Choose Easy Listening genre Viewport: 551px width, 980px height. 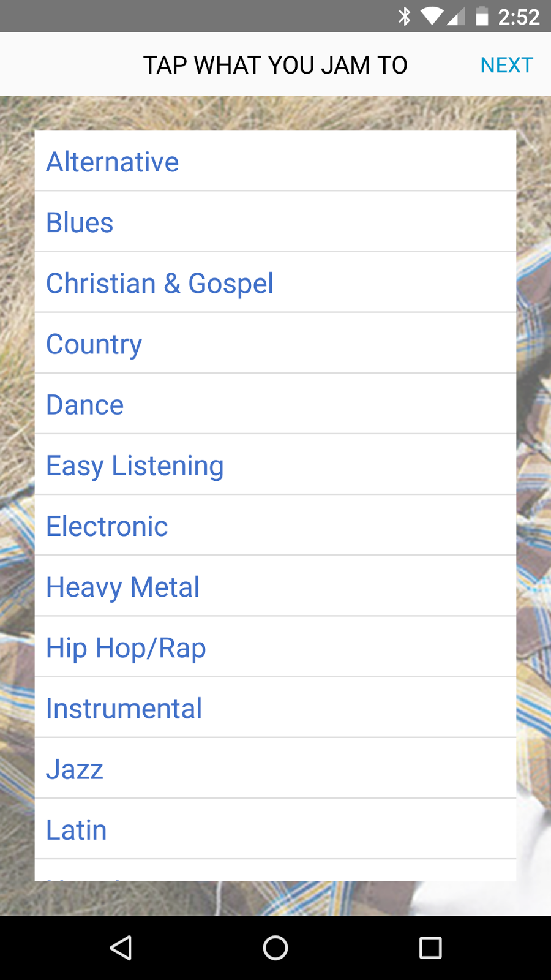point(275,465)
